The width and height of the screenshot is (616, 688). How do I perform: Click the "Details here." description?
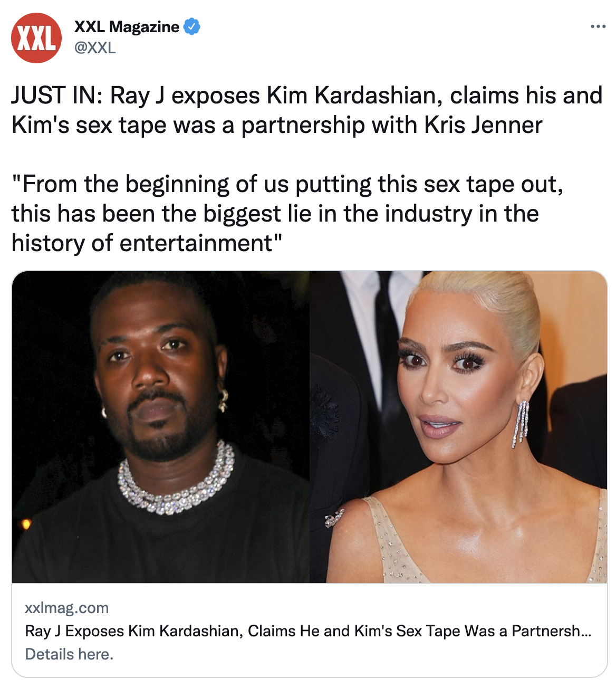tap(69, 654)
